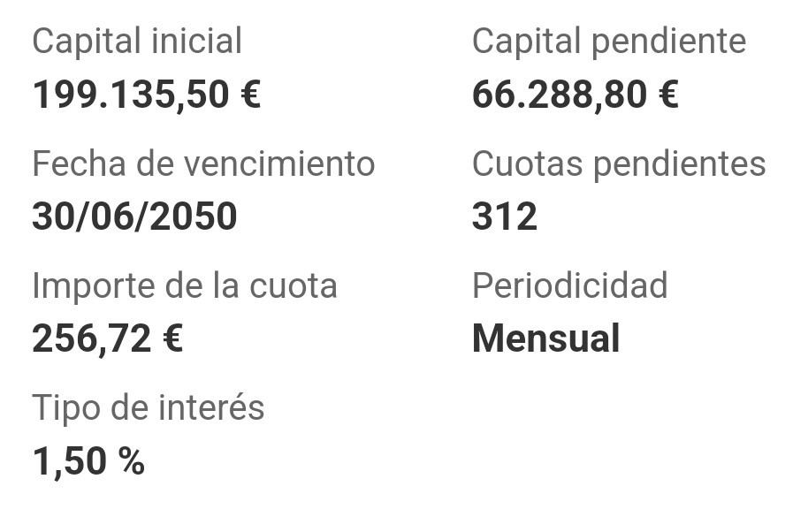This screenshot has height=532, width=793.
Task: Click the euro sign after 66.288,80
Action: click(668, 94)
